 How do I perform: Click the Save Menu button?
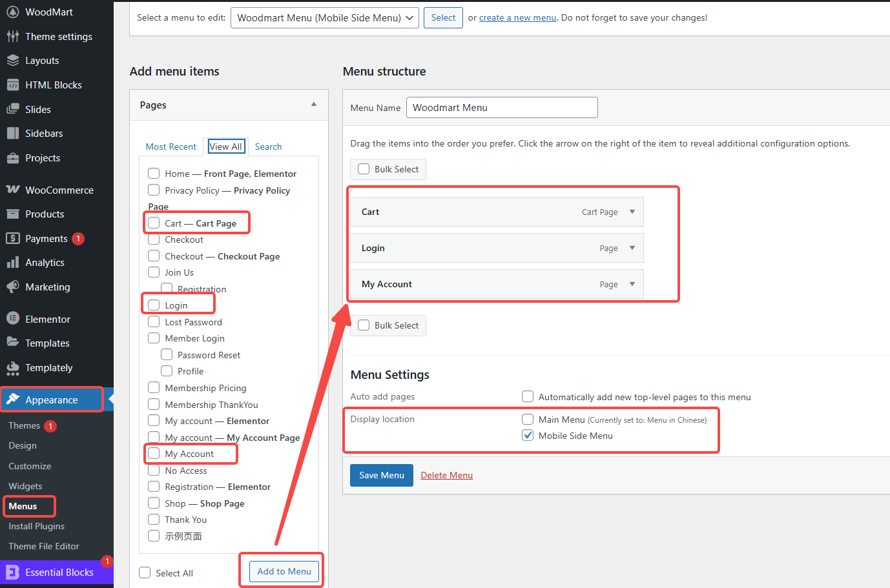[381, 475]
